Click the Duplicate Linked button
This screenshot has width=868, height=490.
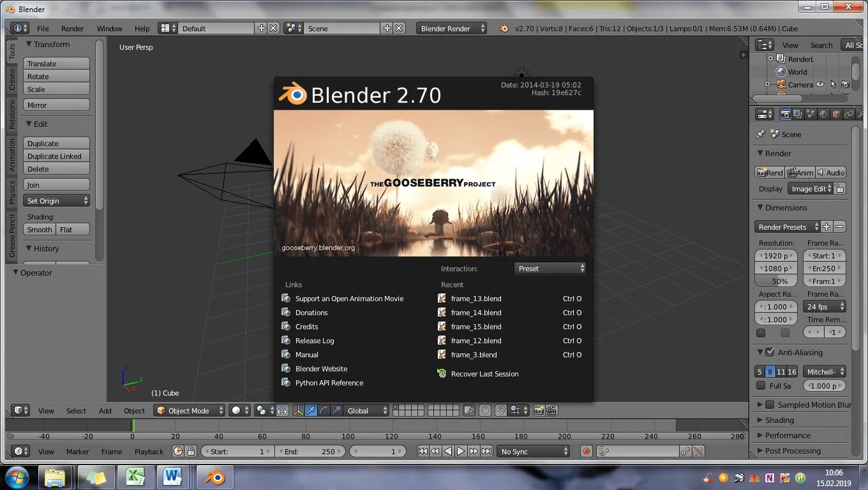pos(56,156)
